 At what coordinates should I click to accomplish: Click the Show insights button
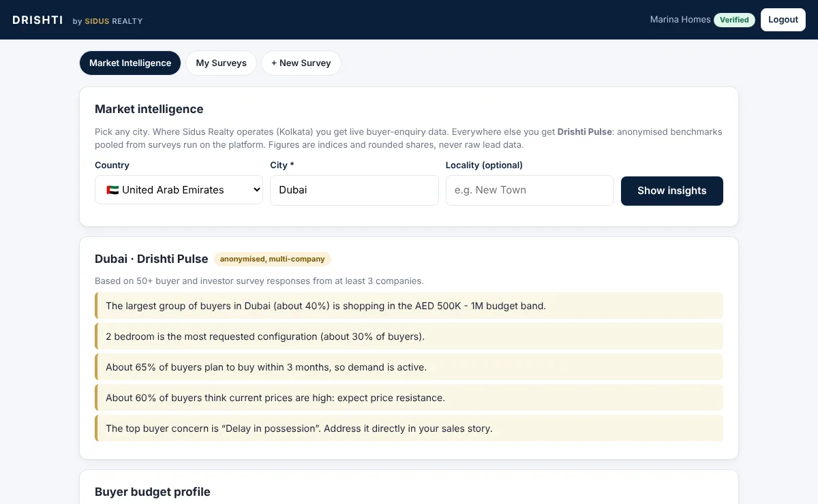pos(671,191)
